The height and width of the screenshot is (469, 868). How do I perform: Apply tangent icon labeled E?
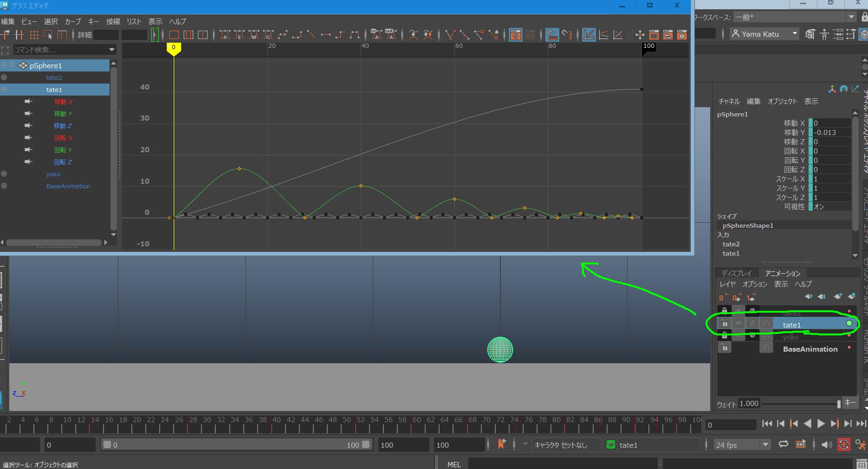tap(240, 35)
